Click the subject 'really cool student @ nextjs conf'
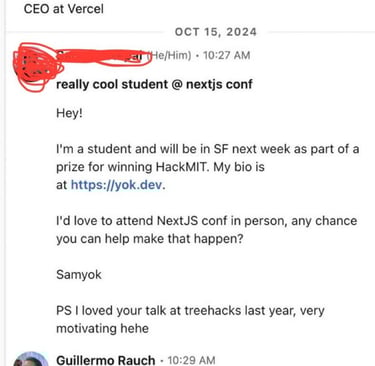Screen dimensions: 375x366 pyautogui.click(x=154, y=84)
